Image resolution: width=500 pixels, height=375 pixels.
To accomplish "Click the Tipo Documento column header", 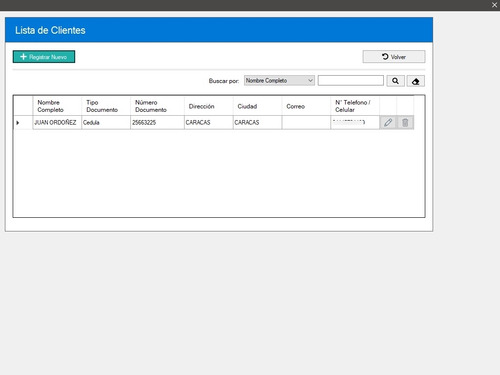I will pyautogui.click(x=106, y=106).
